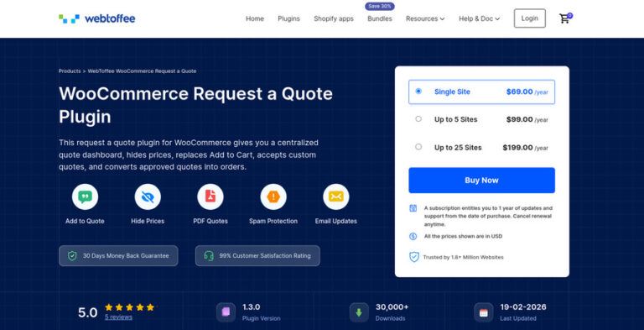The image size is (644, 330).
Task: Select the Up to 5 Sites option
Action: coord(481,119)
